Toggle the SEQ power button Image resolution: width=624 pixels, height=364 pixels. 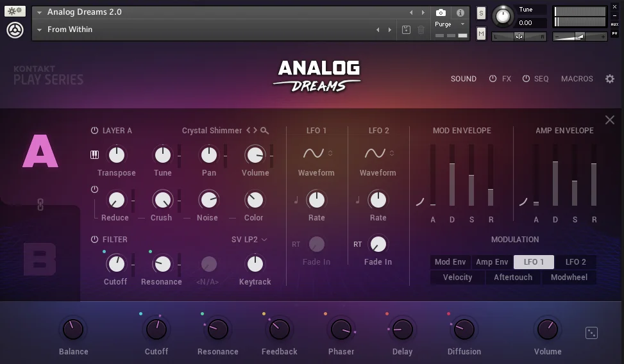(x=526, y=79)
